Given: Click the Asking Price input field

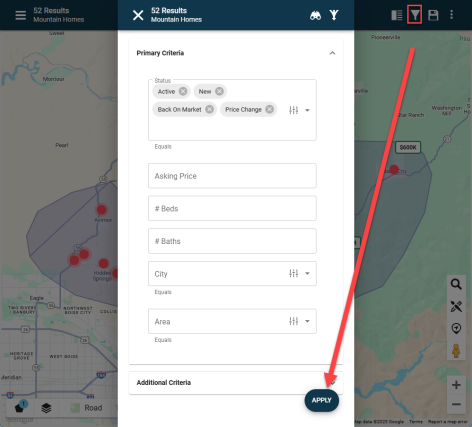Looking at the screenshot, I should (x=232, y=176).
